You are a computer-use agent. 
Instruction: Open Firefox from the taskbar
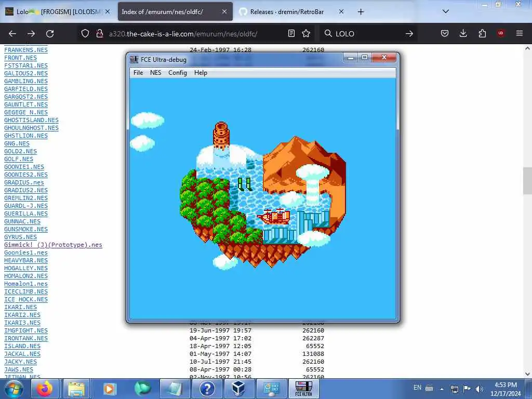45,389
